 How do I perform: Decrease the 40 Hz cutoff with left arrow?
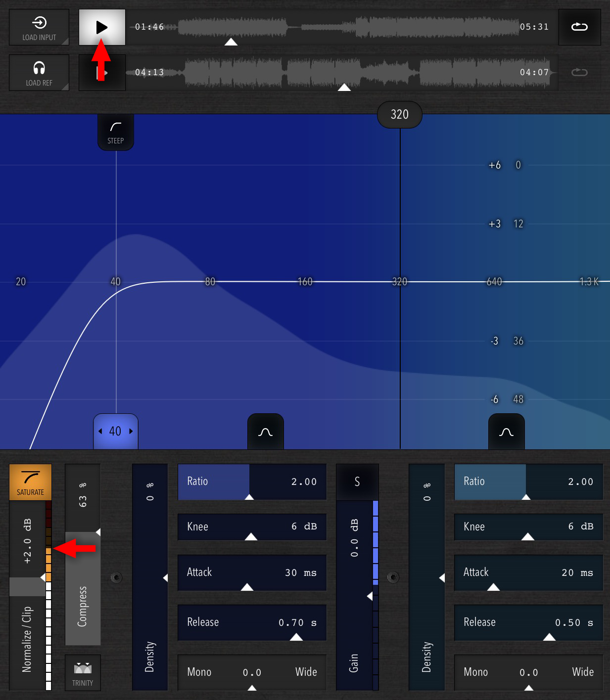(100, 431)
